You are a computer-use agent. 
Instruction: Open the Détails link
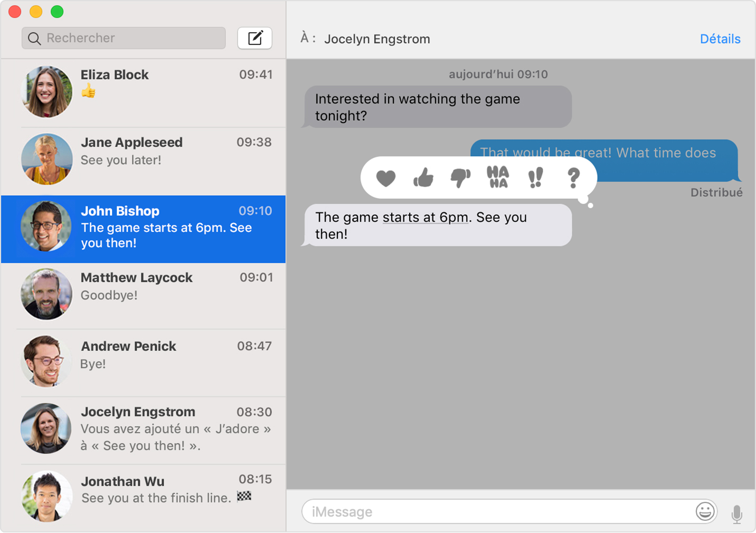720,39
